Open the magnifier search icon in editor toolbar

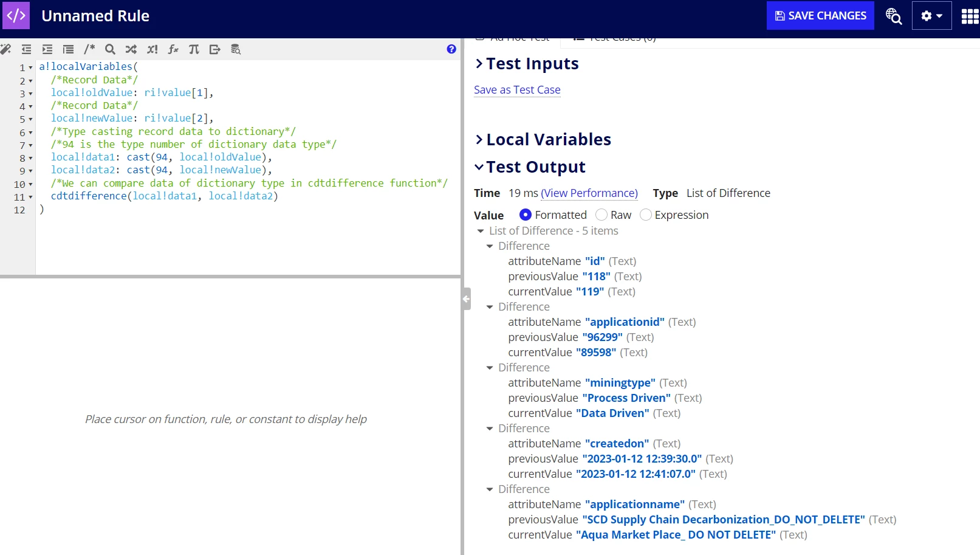click(x=110, y=49)
